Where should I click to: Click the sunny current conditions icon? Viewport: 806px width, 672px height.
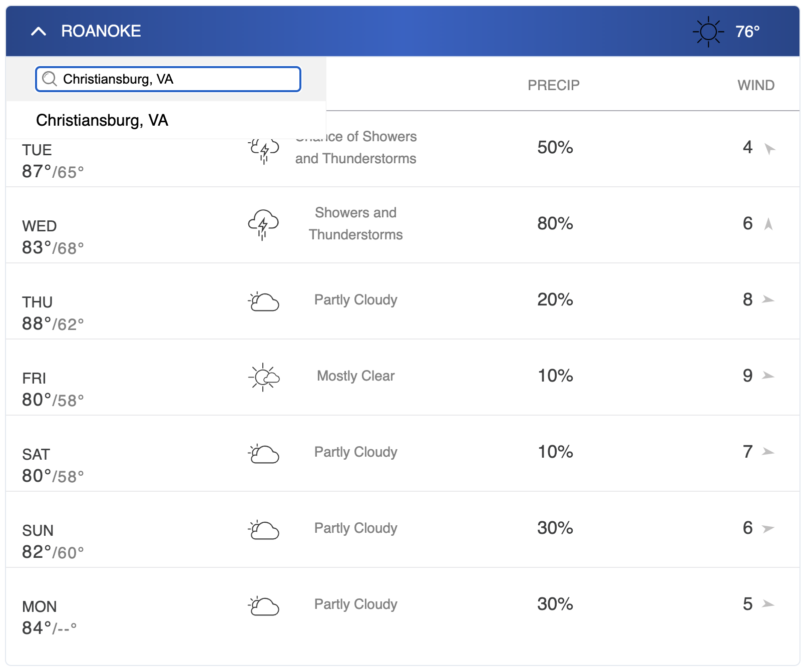point(708,32)
